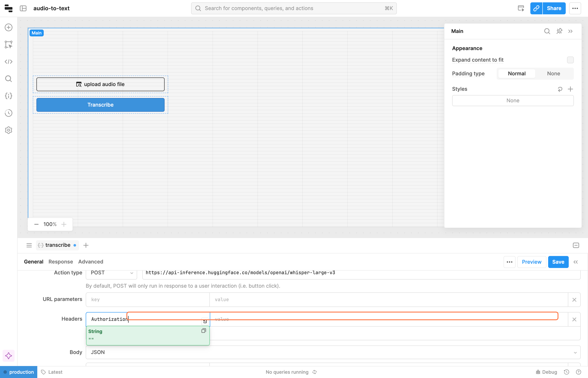
Task: Open the component tree icon in sidebar
Action: point(9,45)
